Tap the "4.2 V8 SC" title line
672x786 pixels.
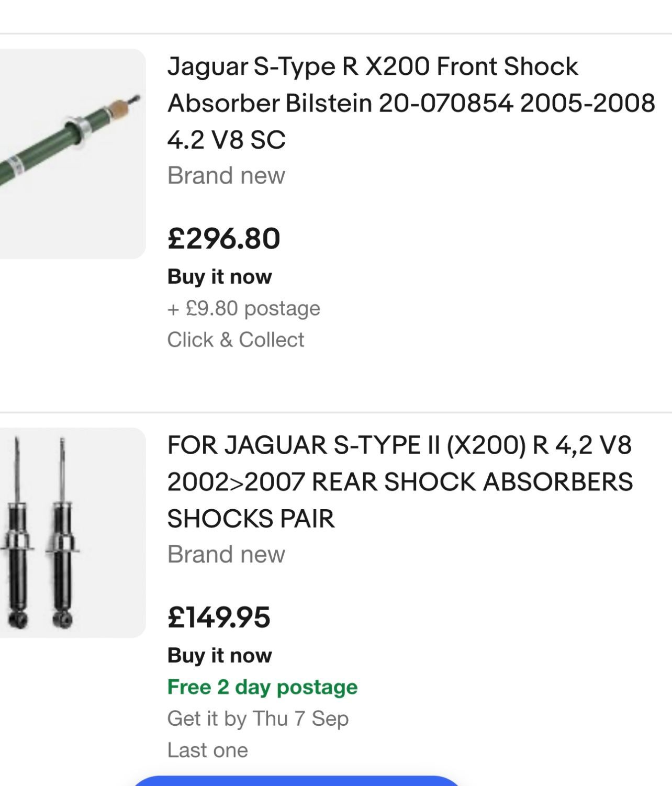tap(226, 140)
